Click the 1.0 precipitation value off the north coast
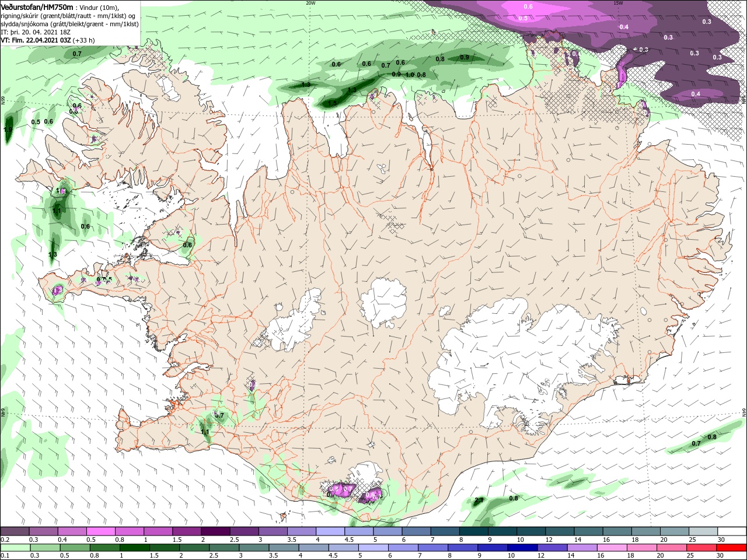The height and width of the screenshot is (560, 747). [410, 75]
